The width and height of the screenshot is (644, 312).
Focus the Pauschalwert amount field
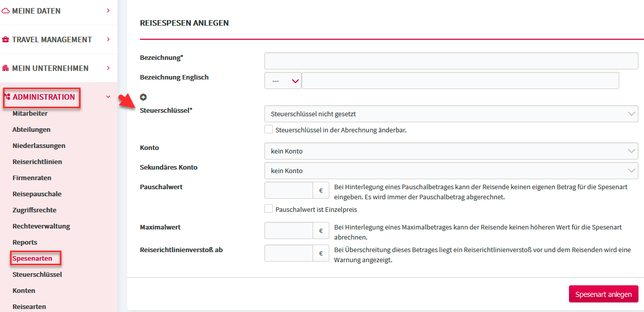click(x=289, y=191)
